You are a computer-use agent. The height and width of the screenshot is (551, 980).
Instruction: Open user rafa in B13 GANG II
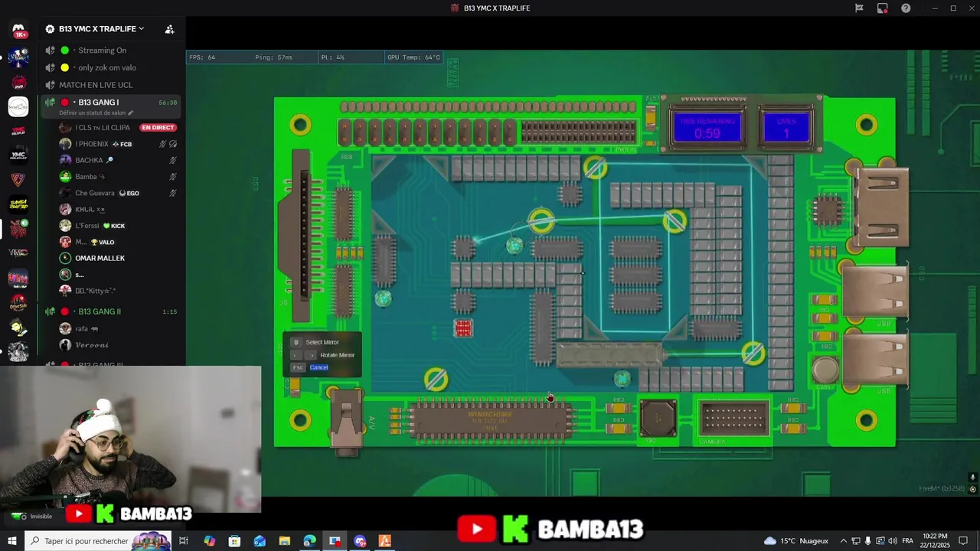(119, 328)
